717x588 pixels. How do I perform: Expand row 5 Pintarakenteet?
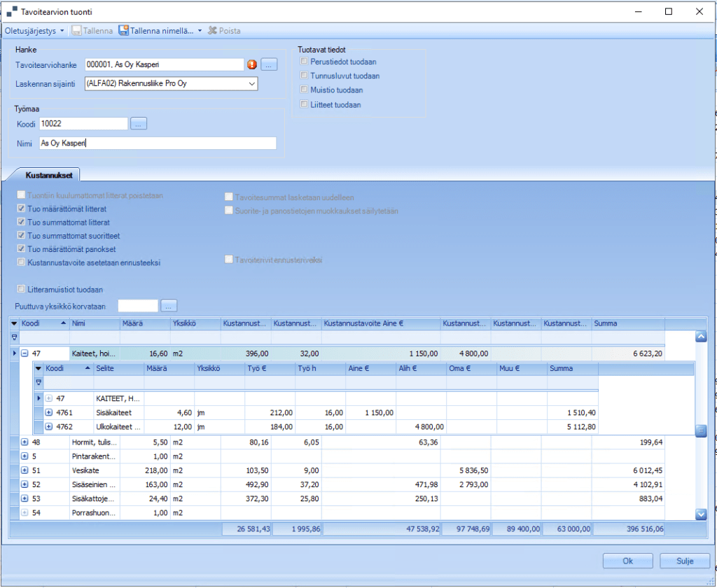pyautogui.click(x=25, y=456)
